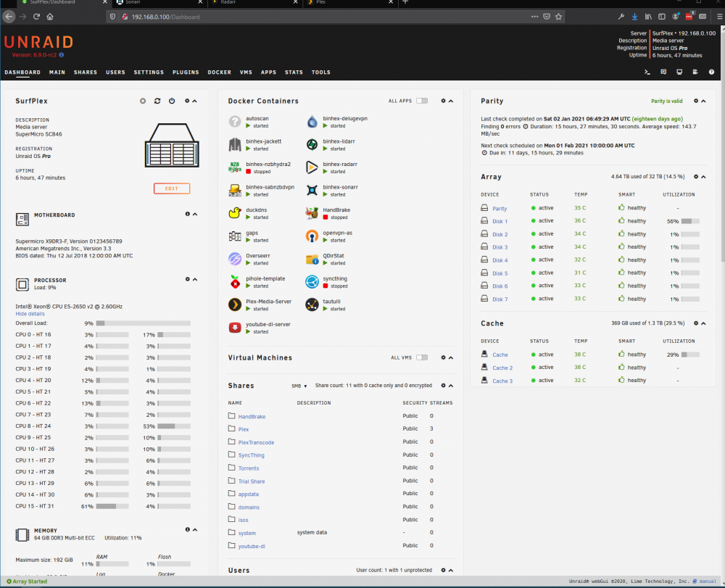Viewport: 725px width, 588px height.
Task: Click the pihole-template raspberry icon
Action: click(235, 282)
